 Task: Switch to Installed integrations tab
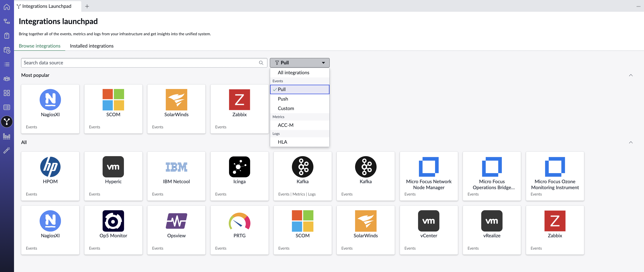pyautogui.click(x=92, y=46)
